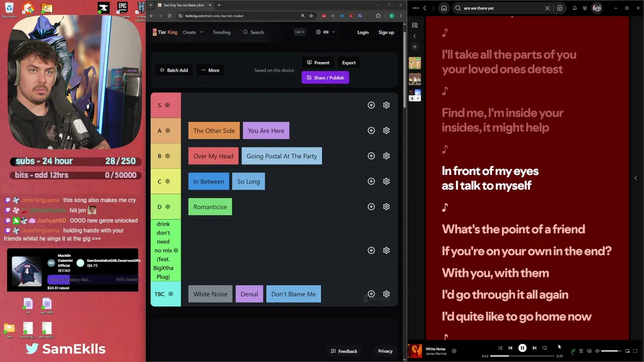Image resolution: width=644 pixels, height=362 pixels.
Task: Open Spotify notifications bell
Action: pyautogui.click(x=575, y=8)
